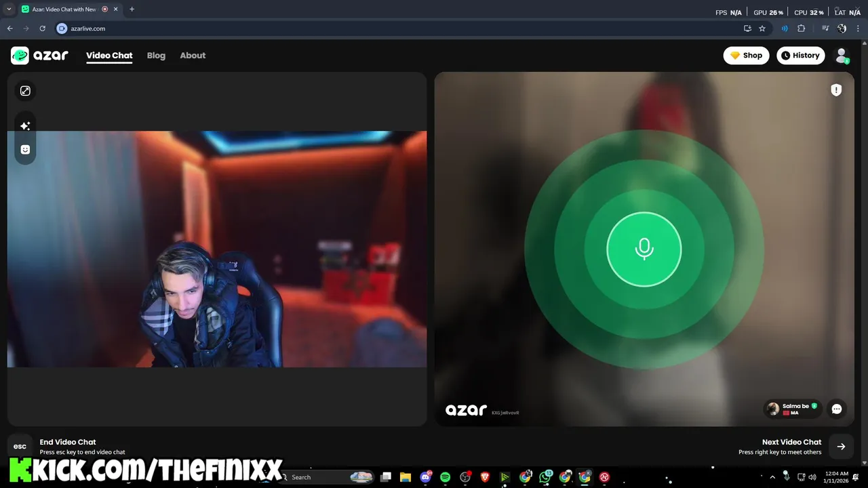Image resolution: width=868 pixels, height=488 pixels.
Task: Tap the green microphone circle
Action: 644,249
